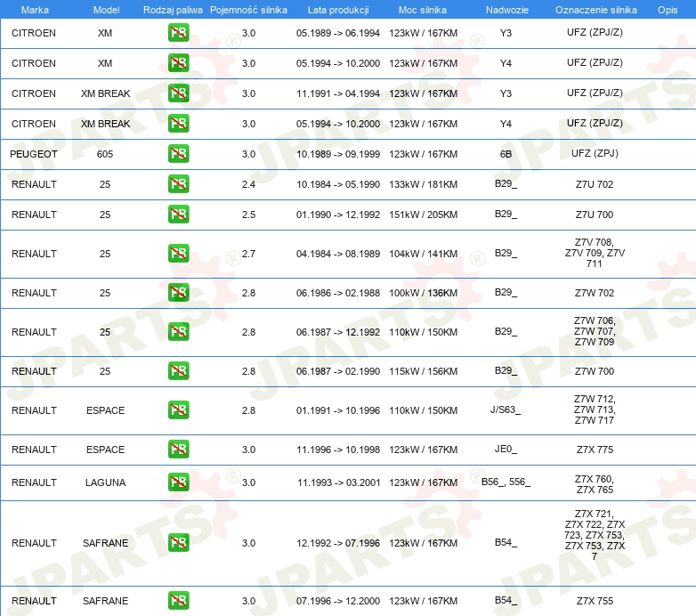Screen dimensions: 696x616
Task: Click production dates 11.1996 -> 10.1998
Action: tap(338, 450)
